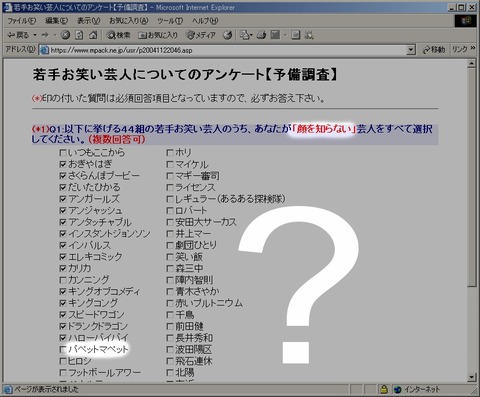Click the Windows logo throbber
The image size is (480, 397).
coord(465,21)
